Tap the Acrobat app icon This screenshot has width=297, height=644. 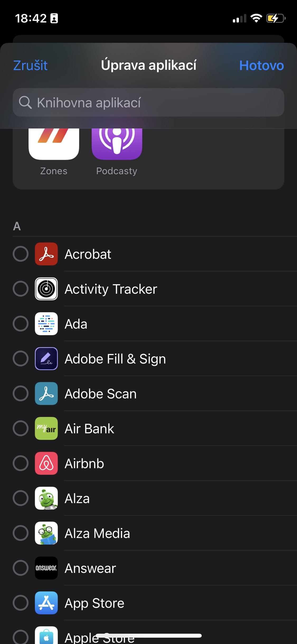pos(46,254)
